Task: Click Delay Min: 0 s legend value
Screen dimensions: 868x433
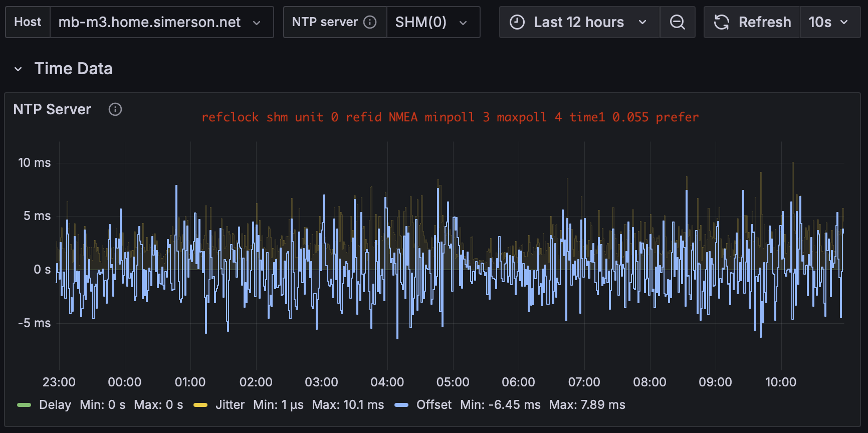Action: pyautogui.click(x=103, y=404)
